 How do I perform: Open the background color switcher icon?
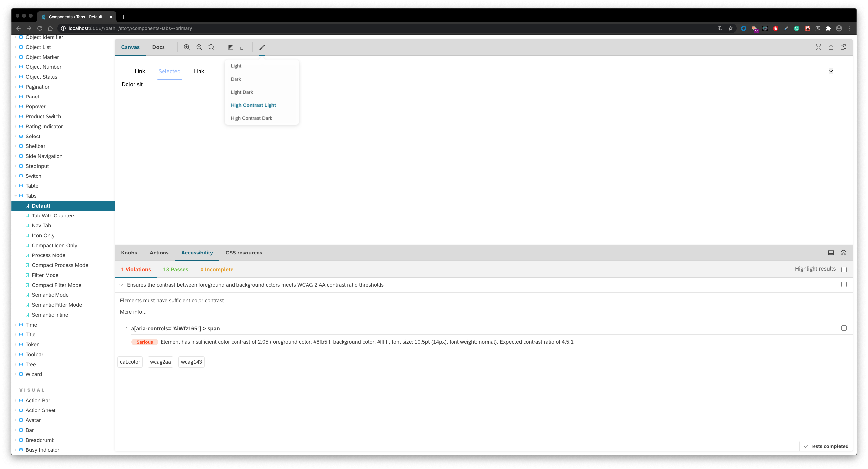[231, 47]
